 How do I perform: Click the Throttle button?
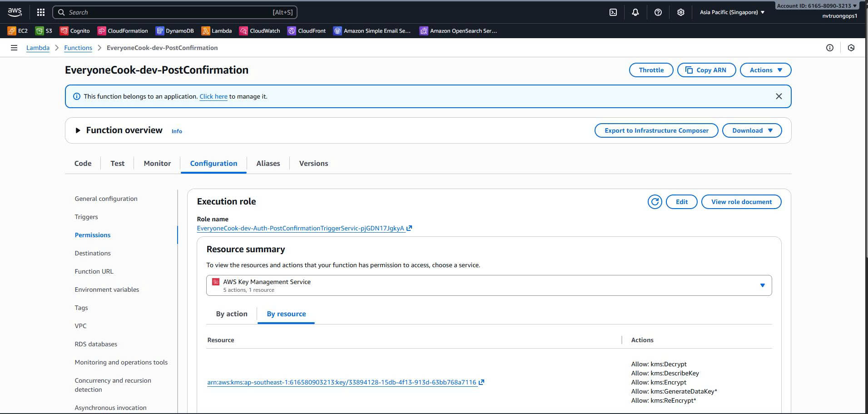coord(651,70)
